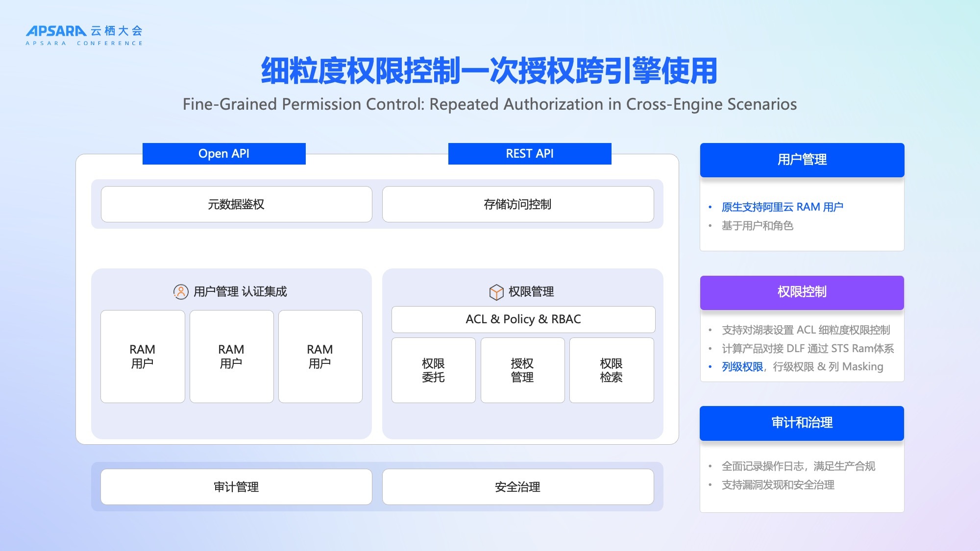This screenshot has height=551, width=980.
Task: Click the cube icon beside 权限管理
Action: click(496, 292)
